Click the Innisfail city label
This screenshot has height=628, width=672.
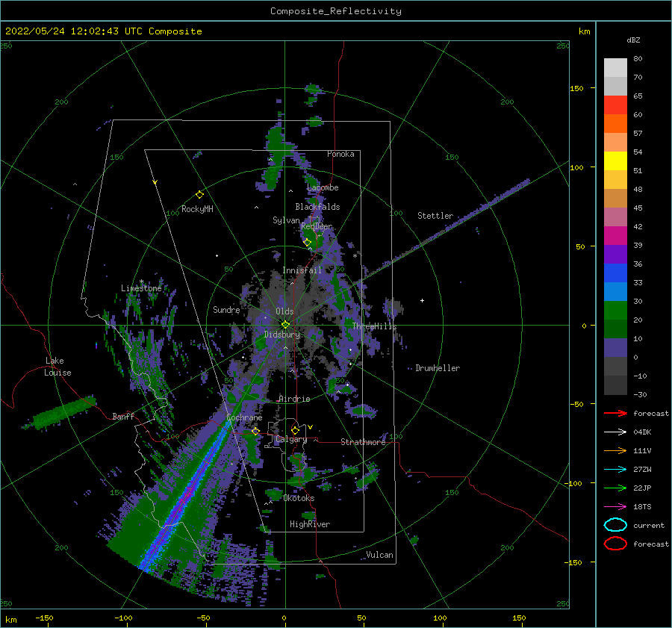pos(302,270)
